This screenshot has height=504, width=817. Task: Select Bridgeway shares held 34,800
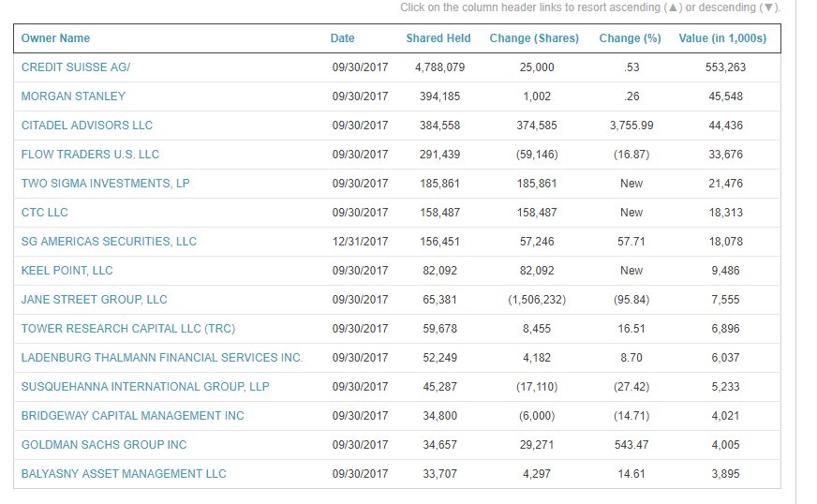[x=439, y=416]
